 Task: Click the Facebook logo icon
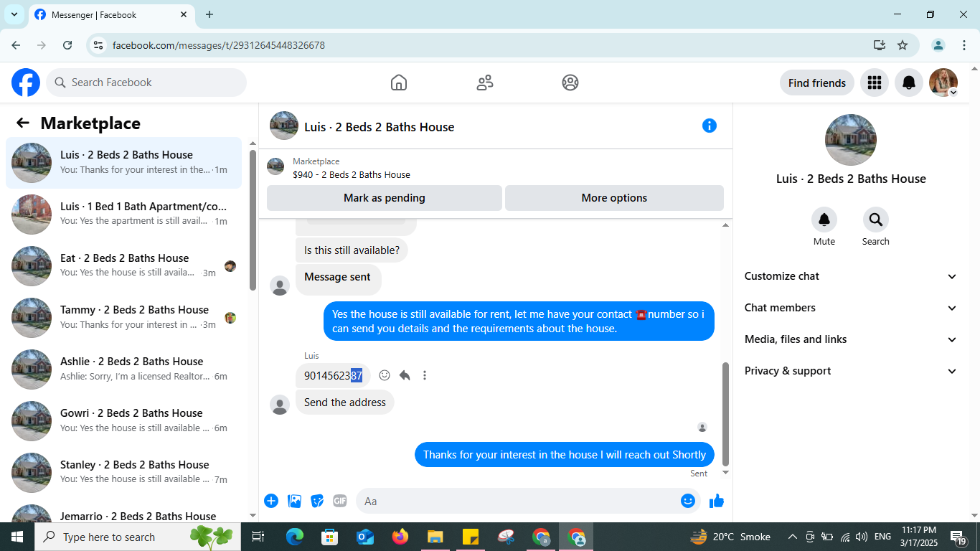(26, 83)
